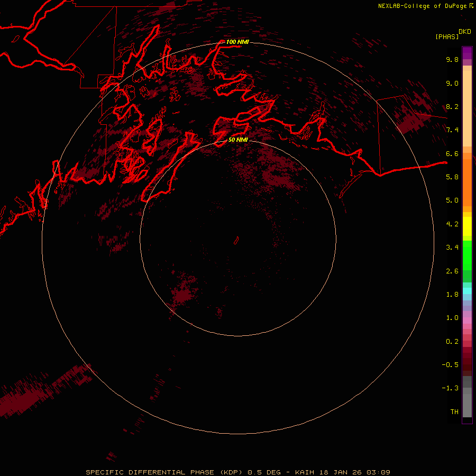
Task: Pick the cyan band on the color bar
Action: tap(467, 291)
